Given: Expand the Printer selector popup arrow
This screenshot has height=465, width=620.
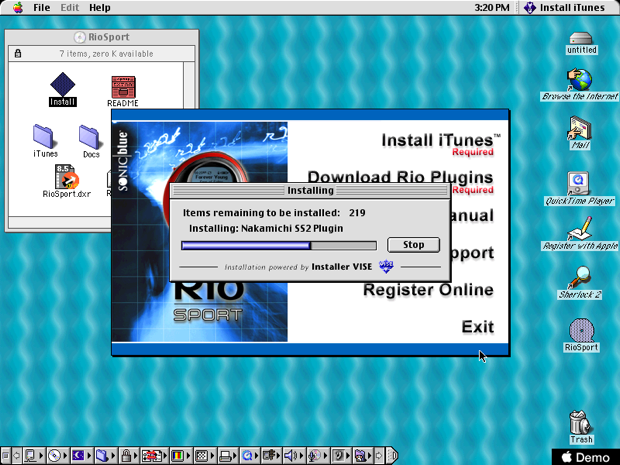Looking at the screenshot, I should [235, 456].
